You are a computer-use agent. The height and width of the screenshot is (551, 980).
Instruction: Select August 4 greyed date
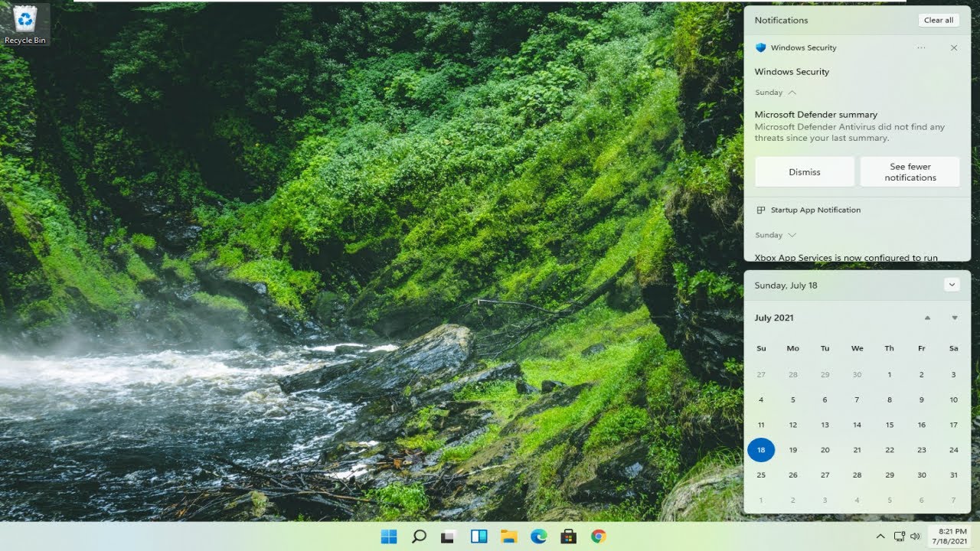(857, 500)
